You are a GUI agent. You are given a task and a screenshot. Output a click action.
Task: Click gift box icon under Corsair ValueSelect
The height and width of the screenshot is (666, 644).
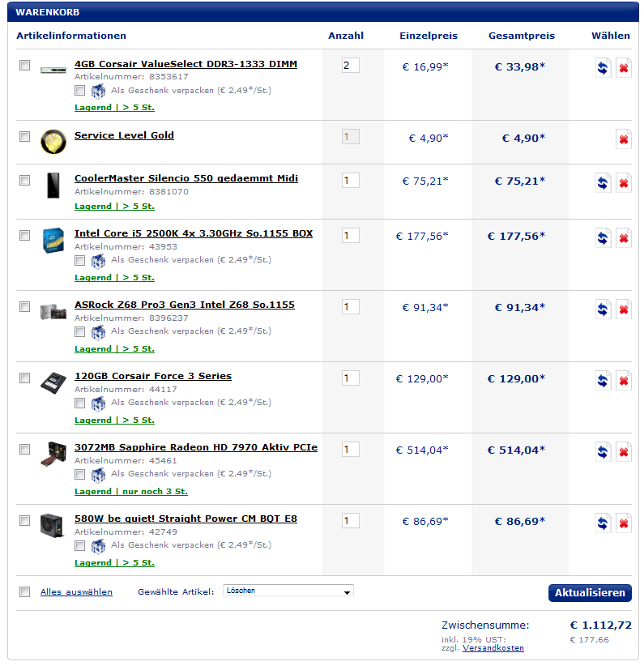click(98, 91)
